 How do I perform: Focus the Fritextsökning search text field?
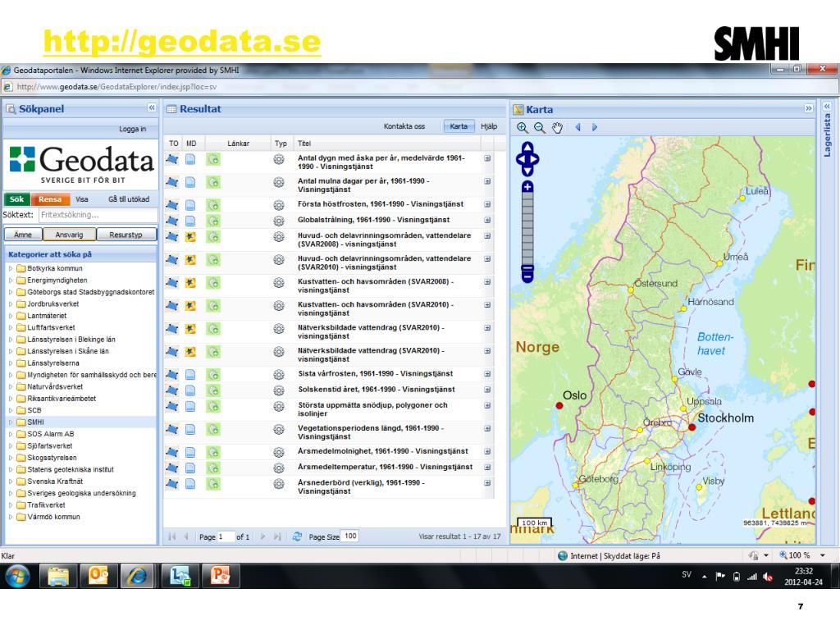(98, 215)
